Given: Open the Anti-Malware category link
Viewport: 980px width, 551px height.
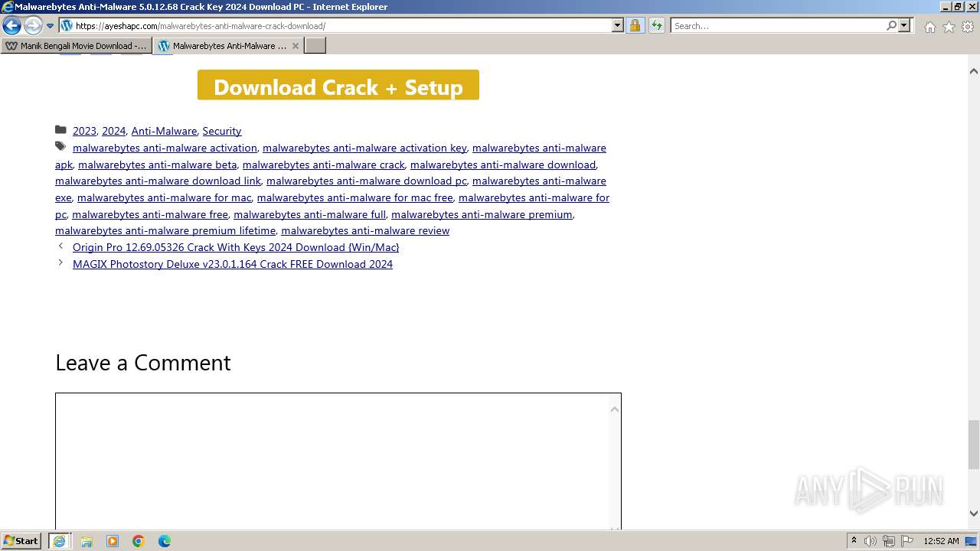Looking at the screenshot, I should coord(164,131).
